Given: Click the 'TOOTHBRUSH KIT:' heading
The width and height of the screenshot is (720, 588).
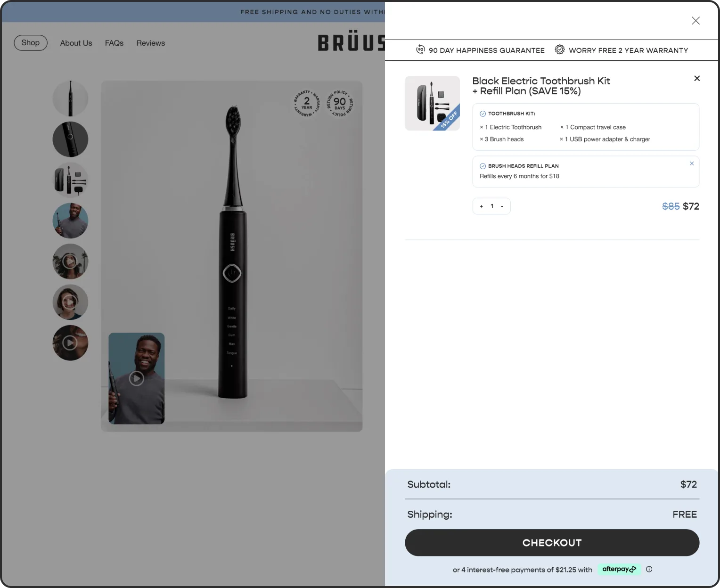Looking at the screenshot, I should pyautogui.click(x=512, y=114).
